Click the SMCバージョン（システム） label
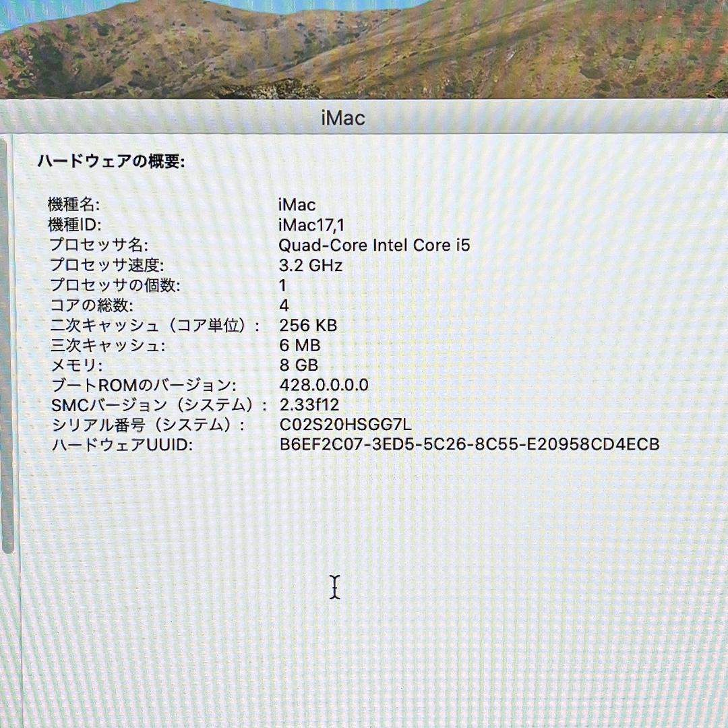728x728 pixels. 159,404
